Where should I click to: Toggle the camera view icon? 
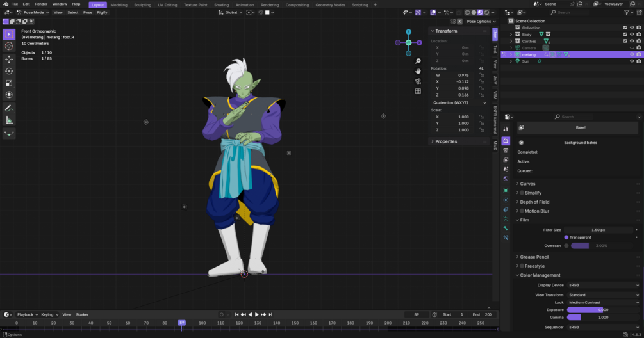(x=418, y=81)
